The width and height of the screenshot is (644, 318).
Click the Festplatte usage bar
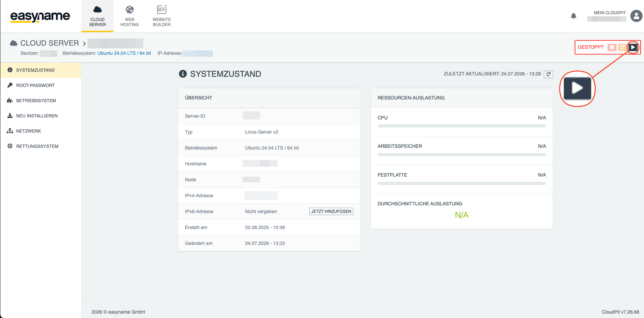462,183
